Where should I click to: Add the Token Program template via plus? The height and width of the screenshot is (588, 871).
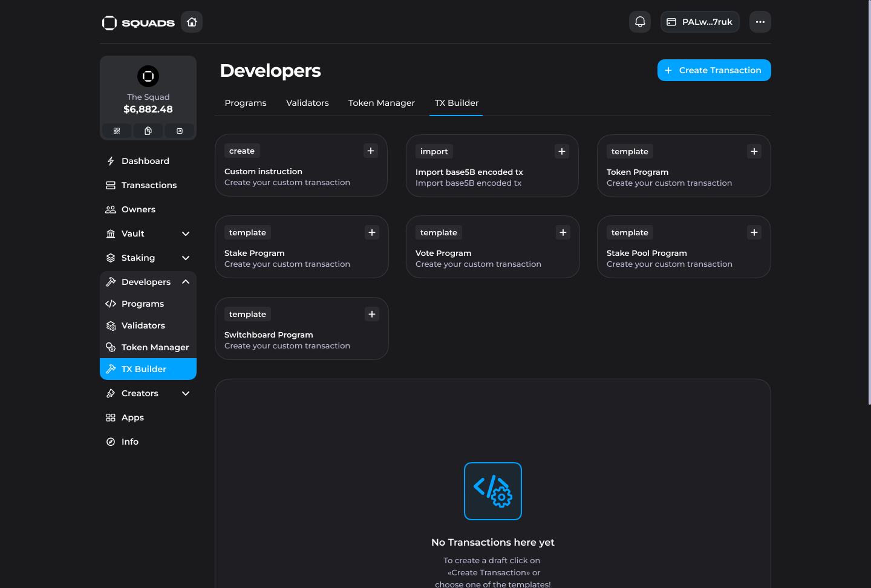pyautogui.click(x=754, y=151)
